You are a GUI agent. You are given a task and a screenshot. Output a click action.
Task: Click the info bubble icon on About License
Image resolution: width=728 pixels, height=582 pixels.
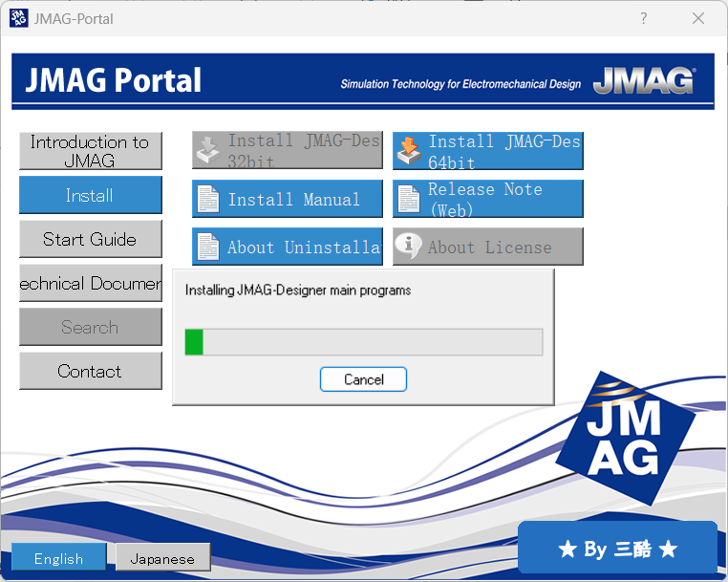tap(408, 245)
